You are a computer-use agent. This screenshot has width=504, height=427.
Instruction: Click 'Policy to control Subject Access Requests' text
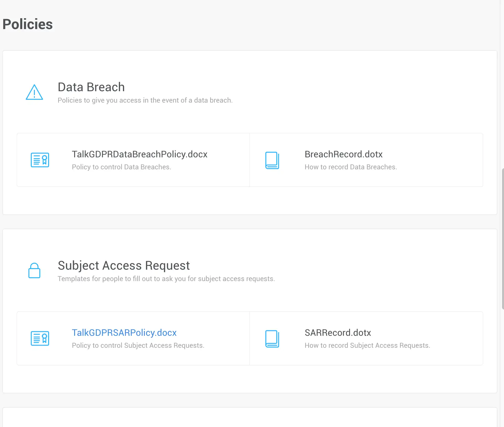138,345
